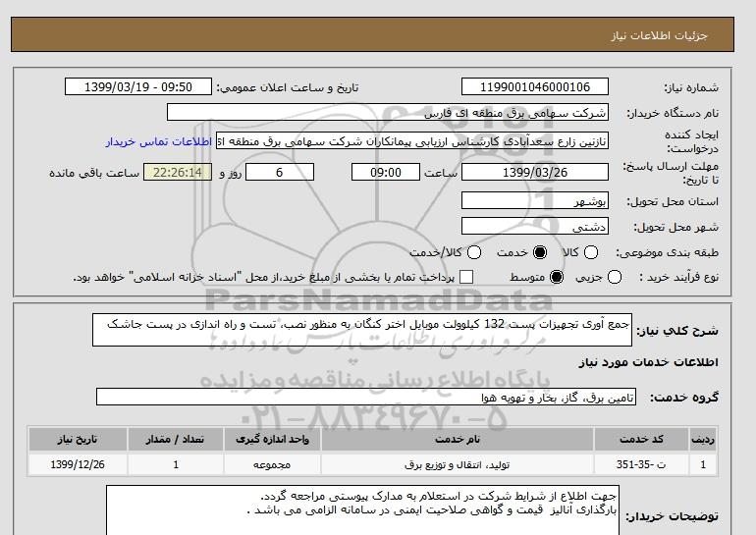Image resolution: width=756 pixels, height=535 pixels.
Task: Click the service group field تامین برق، گاز
Action: coord(366,397)
